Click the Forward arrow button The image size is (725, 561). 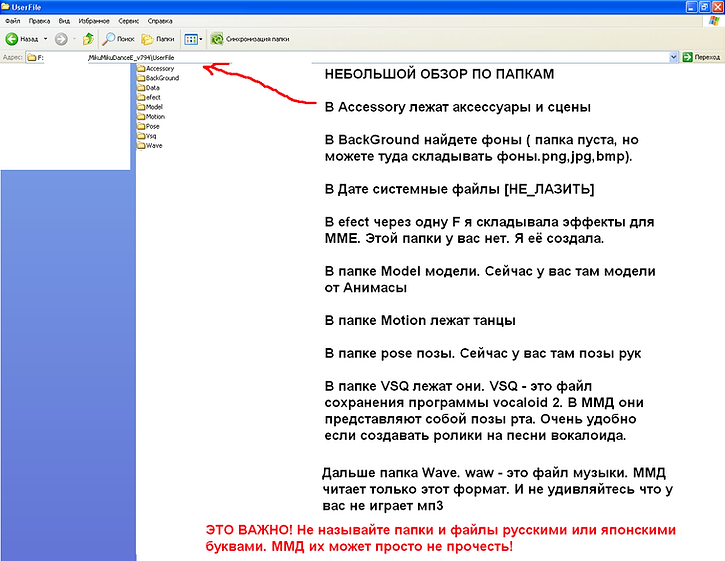coord(61,39)
